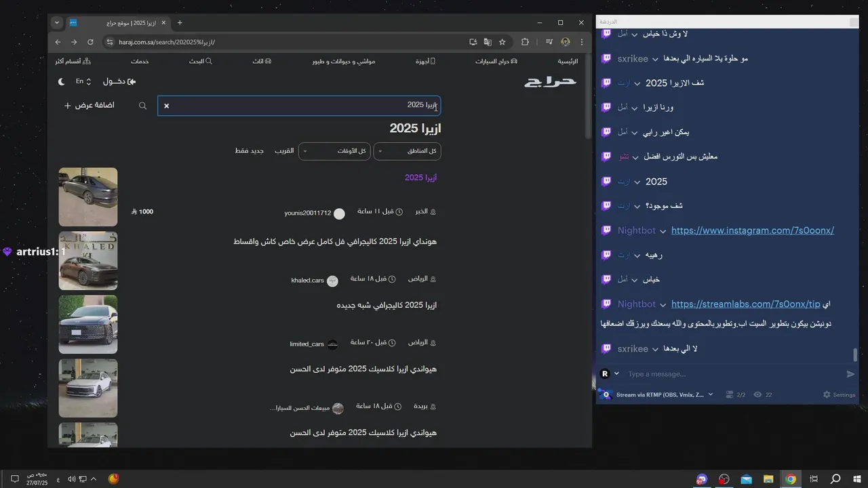Click the Chrome forward arrow

click(74, 42)
